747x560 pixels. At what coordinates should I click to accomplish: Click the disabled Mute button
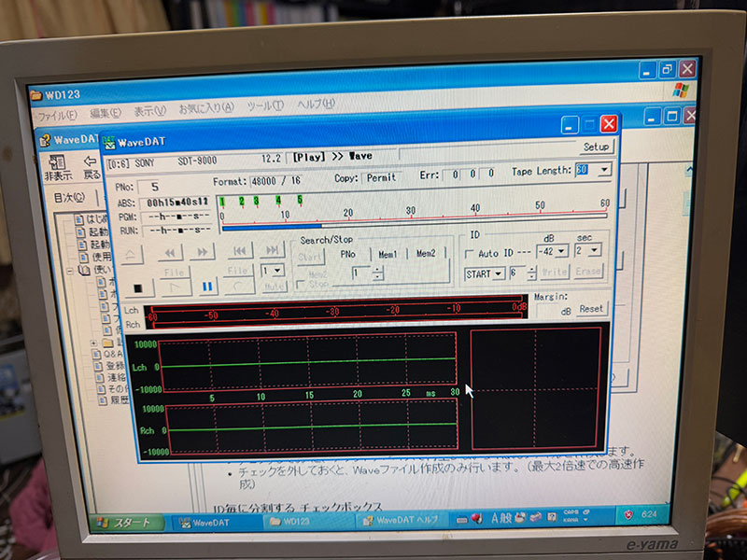pyautogui.click(x=274, y=287)
